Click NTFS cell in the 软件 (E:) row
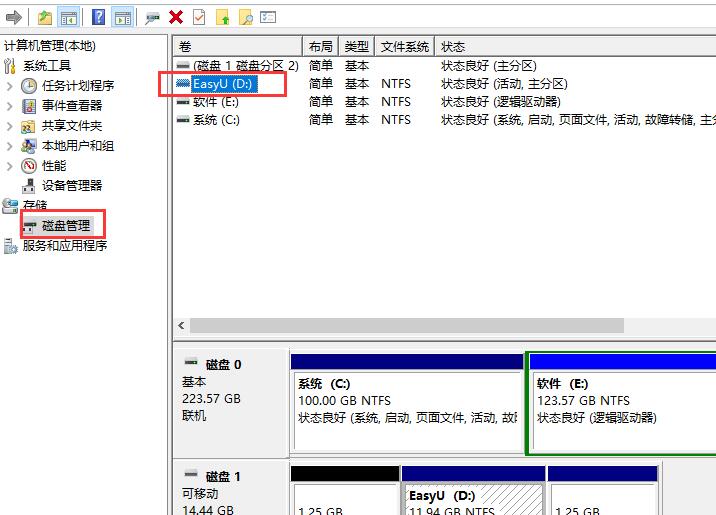 coord(396,102)
